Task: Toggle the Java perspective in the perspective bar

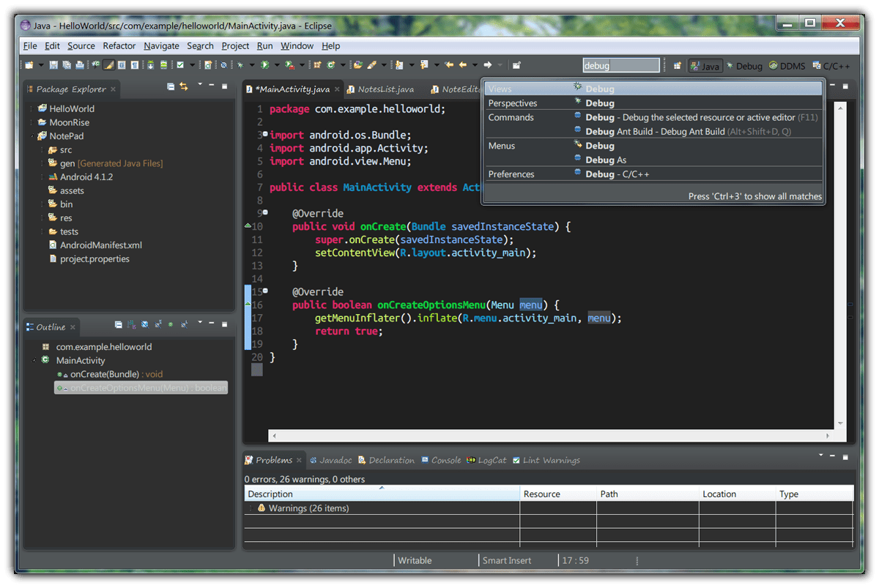Action: (x=705, y=65)
